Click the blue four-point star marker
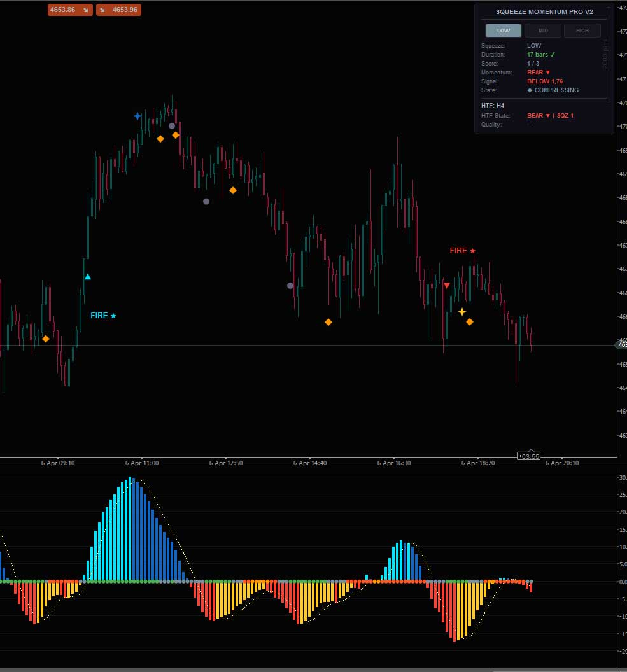627x672 pixels. pyautogui.click(x=137, y=116)
